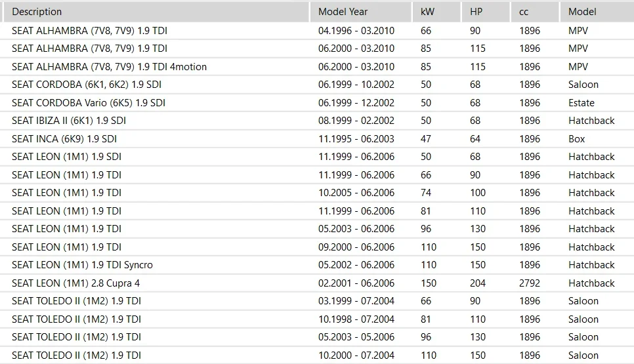Click the SEAT CORDOBA Vario (6K5) row

[89, 103]
